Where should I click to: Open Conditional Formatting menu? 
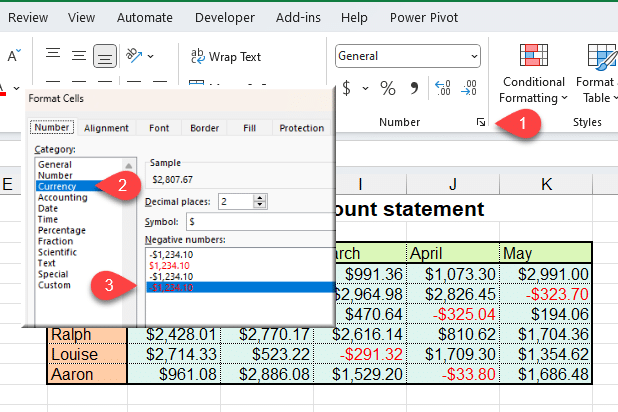click(533, 74)
